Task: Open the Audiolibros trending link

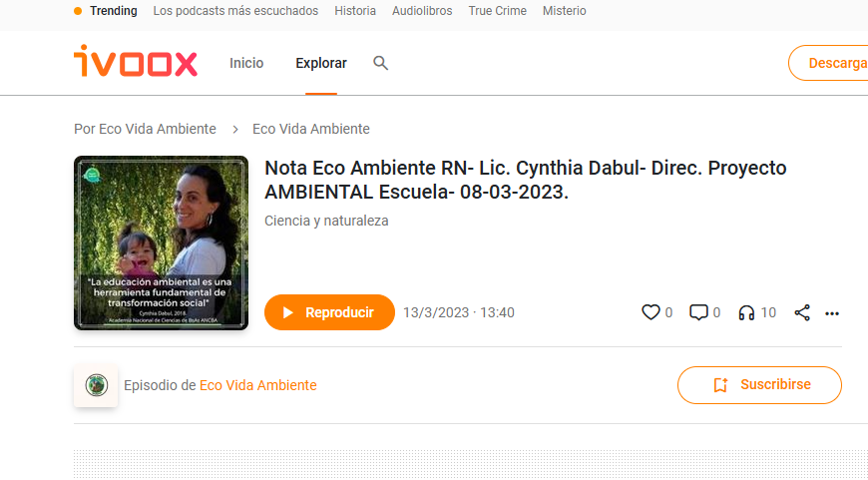Action: 422,11
